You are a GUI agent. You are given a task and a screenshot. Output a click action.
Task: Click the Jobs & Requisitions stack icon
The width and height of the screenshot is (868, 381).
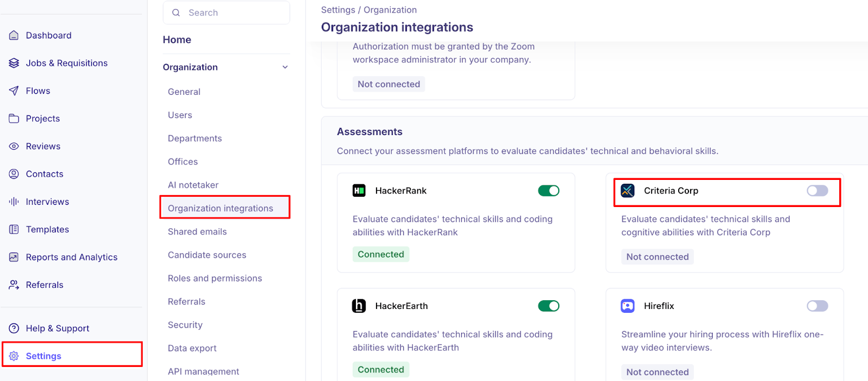coord(14,63)
